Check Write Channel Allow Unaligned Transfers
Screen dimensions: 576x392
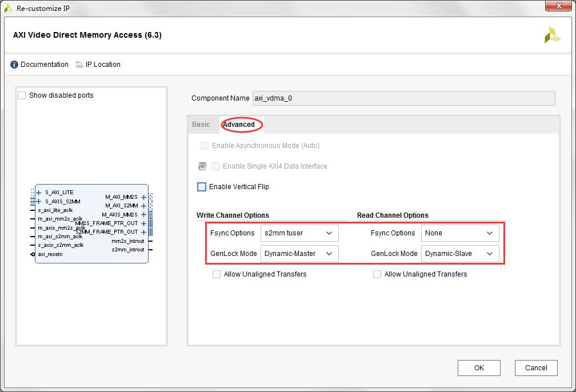[217, 274]
